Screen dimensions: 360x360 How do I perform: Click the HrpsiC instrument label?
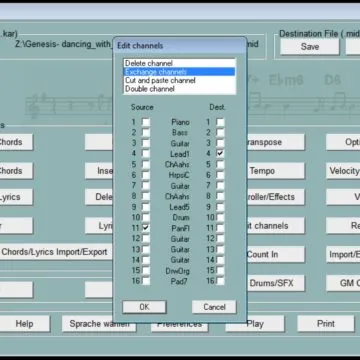pos(180,175)
